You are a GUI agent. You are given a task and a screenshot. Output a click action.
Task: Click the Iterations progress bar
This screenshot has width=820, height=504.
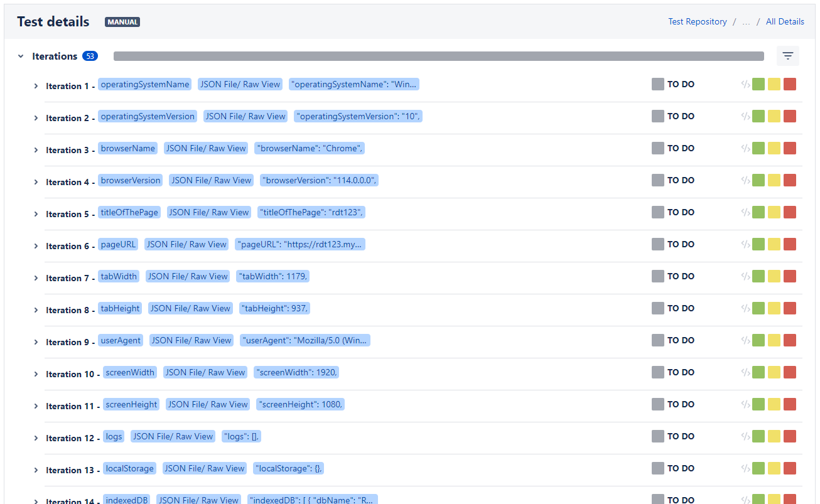coord(438,56)
